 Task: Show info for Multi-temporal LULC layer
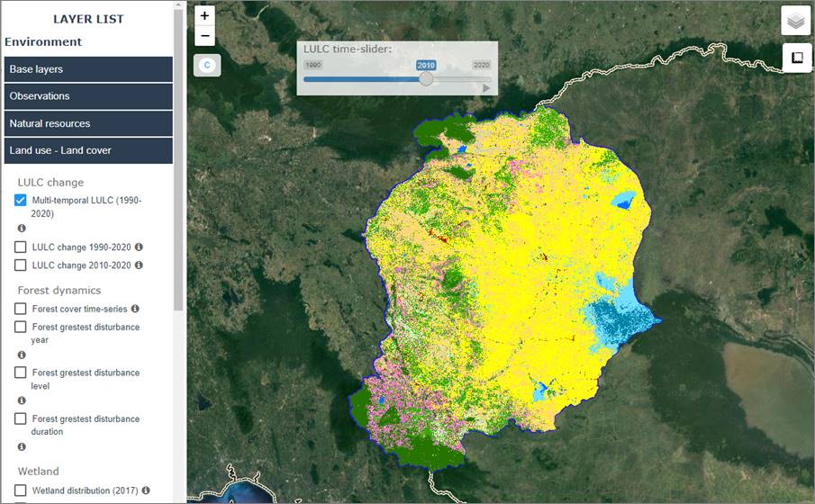click(x=22, y=228)
